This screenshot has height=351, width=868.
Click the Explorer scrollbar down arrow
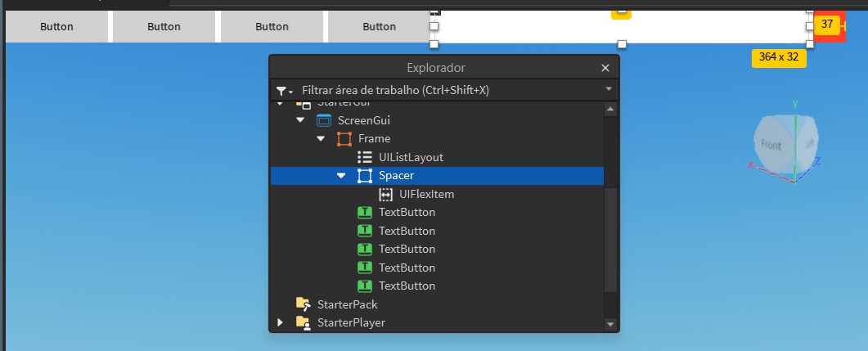click(609, 324)
